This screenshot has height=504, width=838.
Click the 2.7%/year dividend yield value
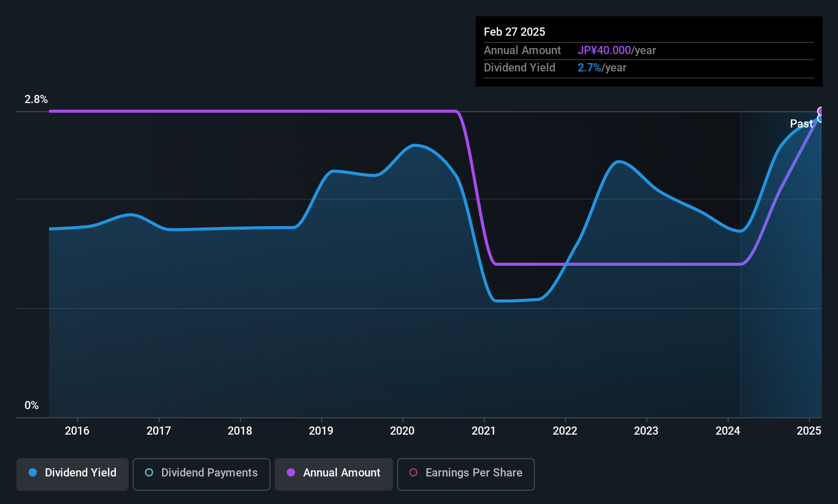(602, 68)
